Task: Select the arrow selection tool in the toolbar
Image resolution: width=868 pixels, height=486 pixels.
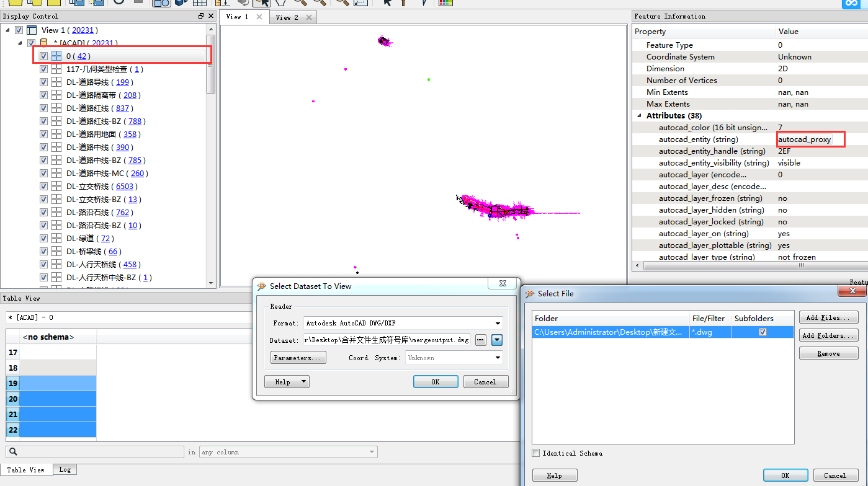Action: tap(387, 2)
